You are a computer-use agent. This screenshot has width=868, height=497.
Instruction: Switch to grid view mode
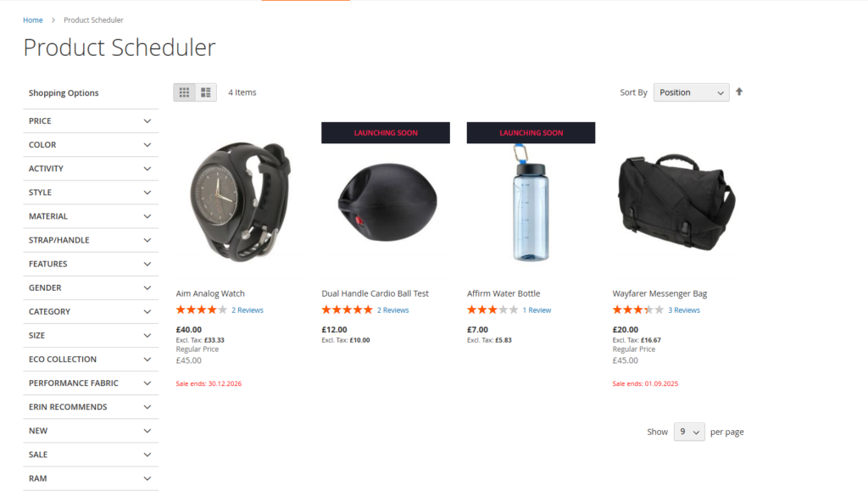coord(184,92)
